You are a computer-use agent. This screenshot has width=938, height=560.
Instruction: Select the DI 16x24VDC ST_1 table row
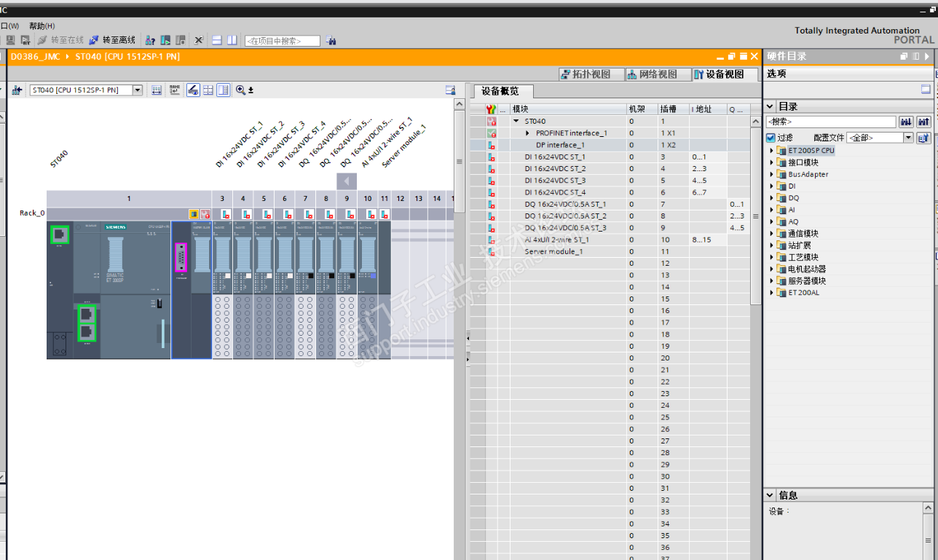point(555,157)
